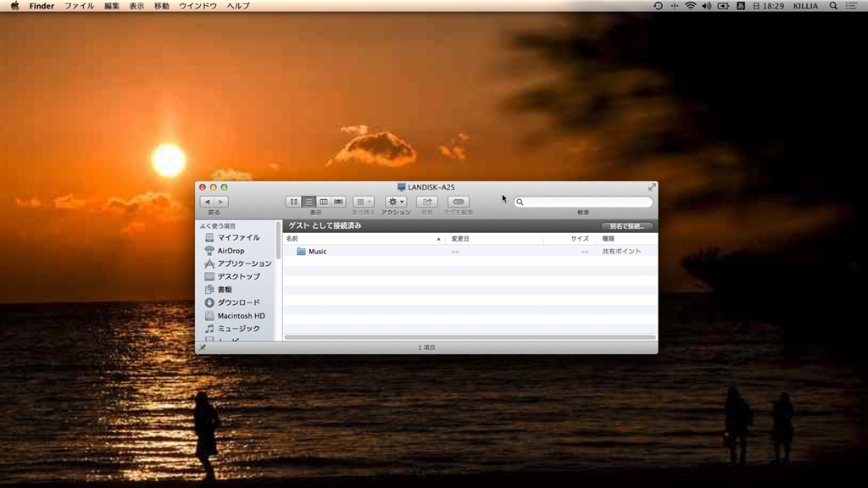Click the battery menu bar icon

click(x=724, y=6)
